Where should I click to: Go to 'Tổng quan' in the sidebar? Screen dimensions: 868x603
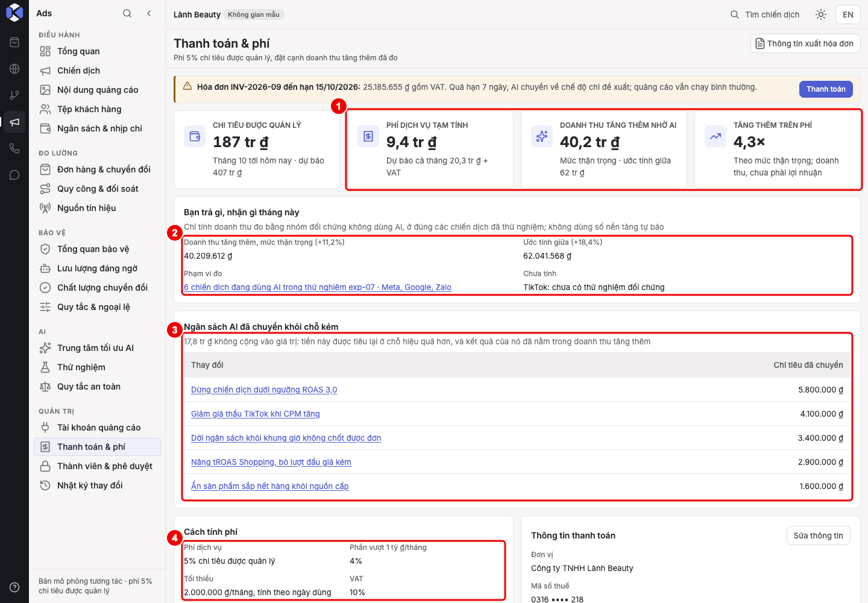point(97,51)
